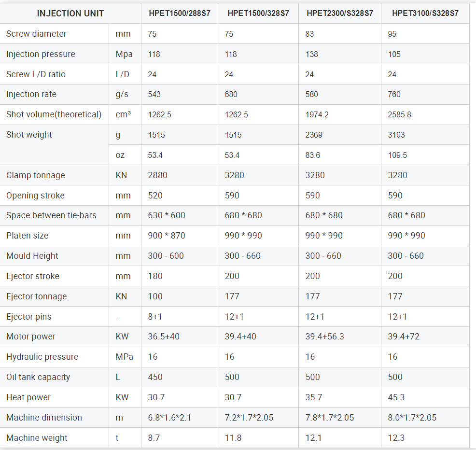Click the 2880 clamp tonnage value
The height and width of the screenshot is (450, 476).
click(157, 175)
